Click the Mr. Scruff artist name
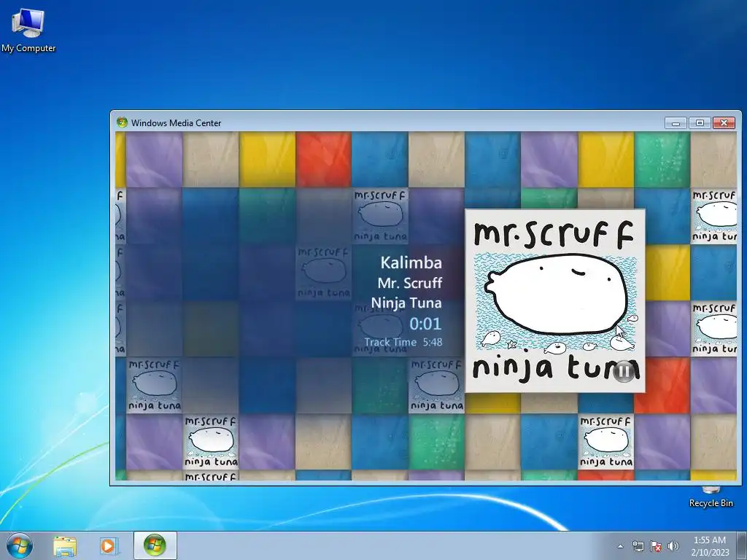The width and height of the screenshot is (747, 560). (410, 283)
